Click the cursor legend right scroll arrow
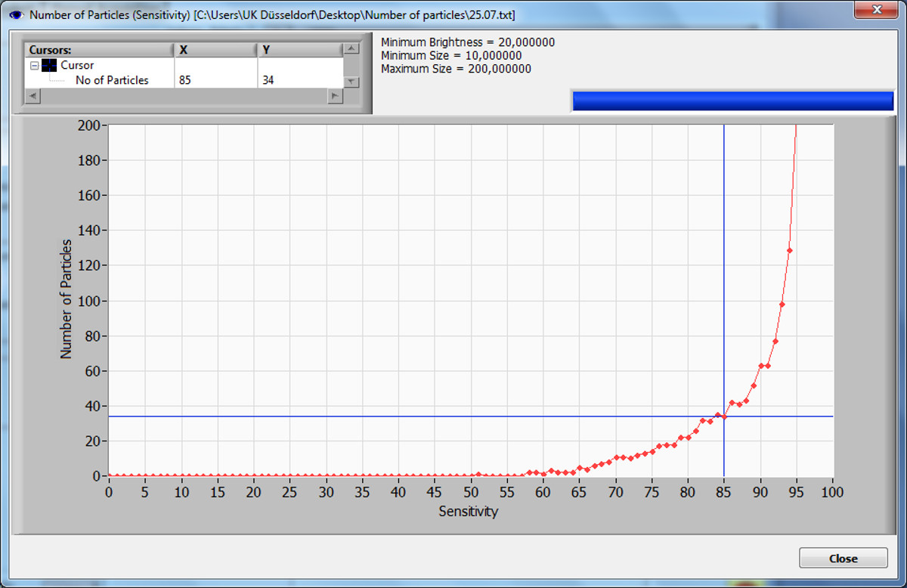Image resolution: width=907 pixels, height=588 pixels. (x=334, y=96)
